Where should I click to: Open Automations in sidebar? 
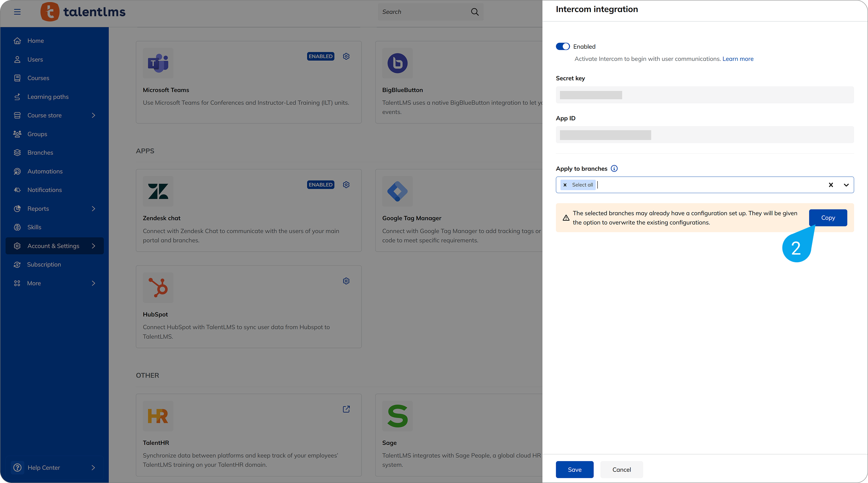(x=45, y=171)
